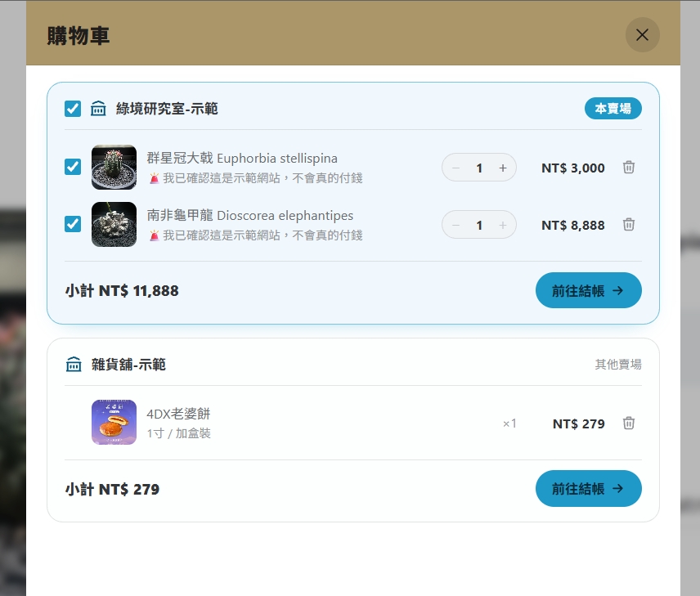Click the 小計 NT$ 11,888 subtotal text
Screen dimensions: 700x596
click(x=122, y=290)
